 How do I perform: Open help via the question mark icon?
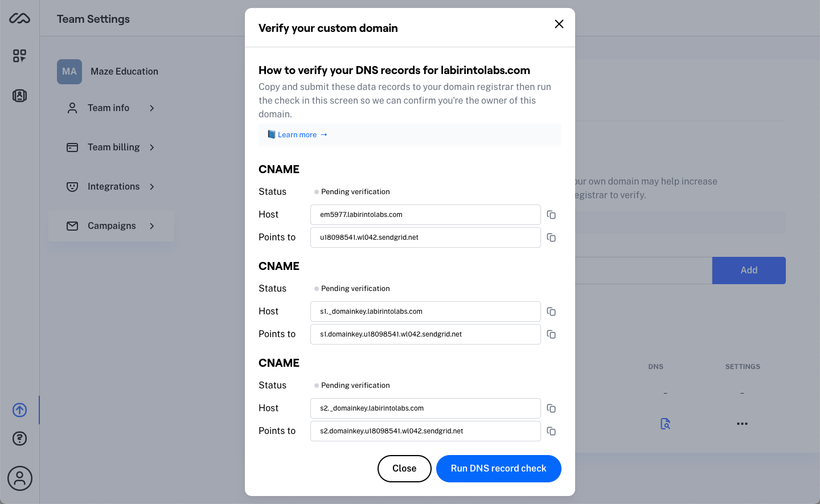19,439
